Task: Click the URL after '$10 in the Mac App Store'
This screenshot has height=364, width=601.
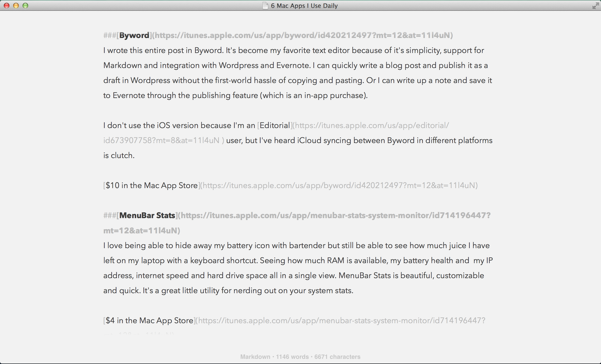Action: tap(339, 186)
